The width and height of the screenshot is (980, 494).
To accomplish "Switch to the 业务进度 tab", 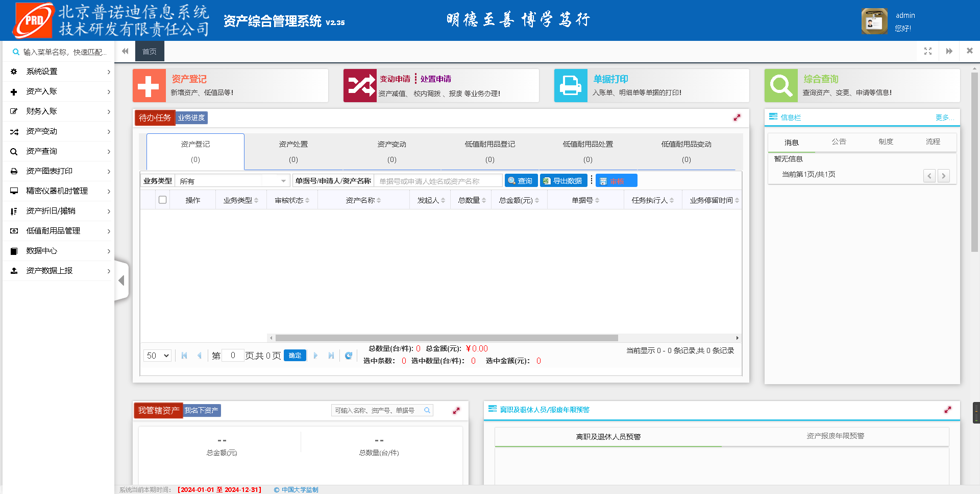I will click(191, 118).
